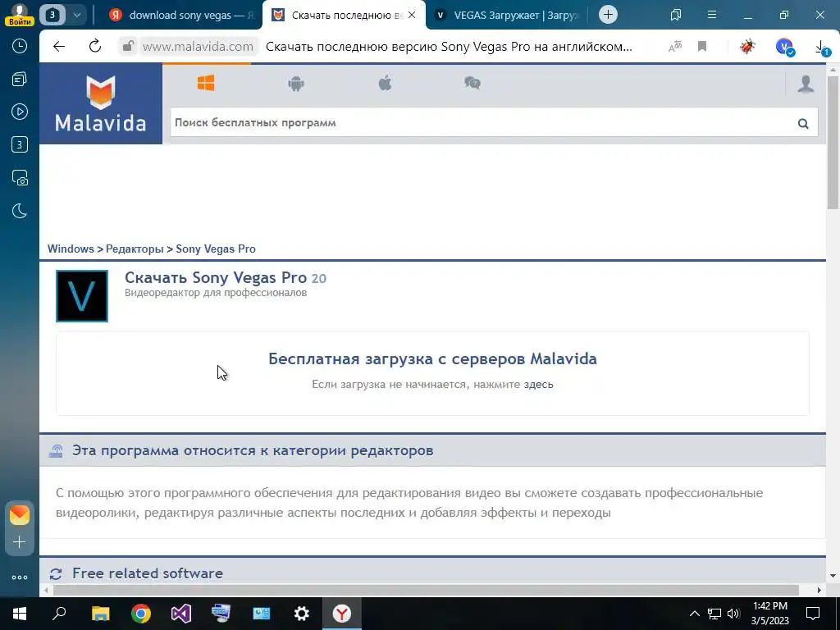Viewport: 840px width, 630px height.
Task: Open the browser hamburger menu
Action: [712, 15]
